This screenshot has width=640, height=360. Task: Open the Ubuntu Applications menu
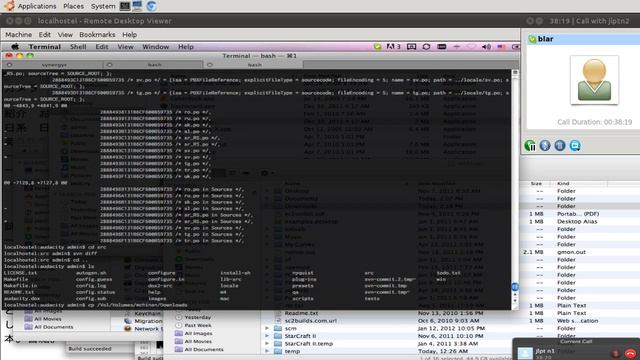(37, 6)
